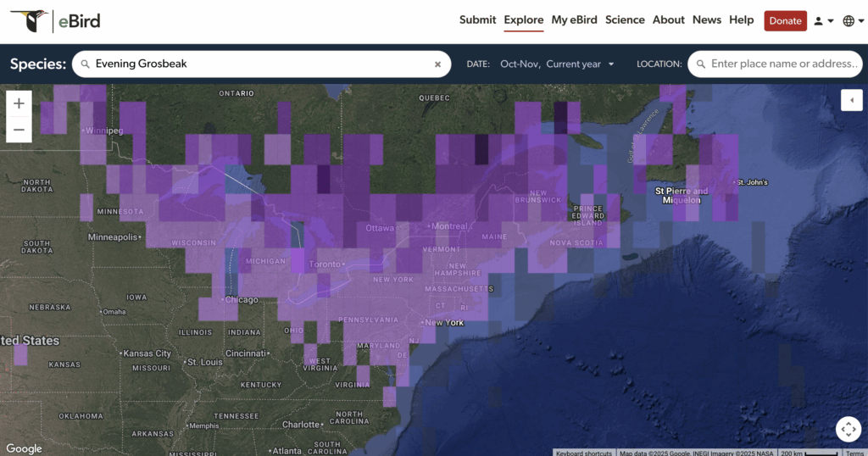Open the Science section
The image size is (868, 456).
click(x=625, y=20)
